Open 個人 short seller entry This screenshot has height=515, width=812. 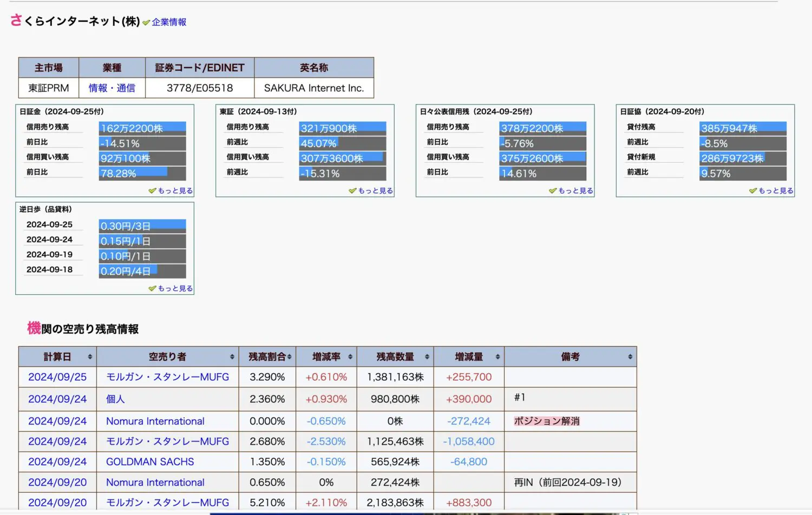pyautogui.click(x=115, y=399)
